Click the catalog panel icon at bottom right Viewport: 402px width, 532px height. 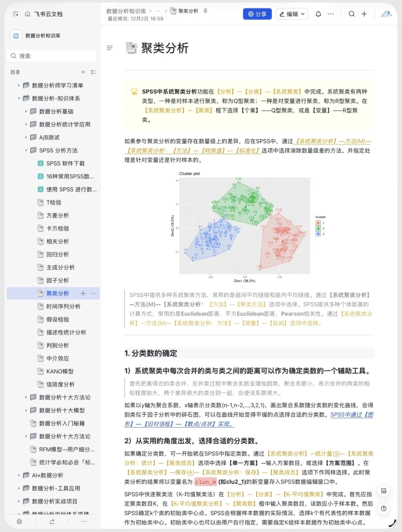[x=384, y=491]
